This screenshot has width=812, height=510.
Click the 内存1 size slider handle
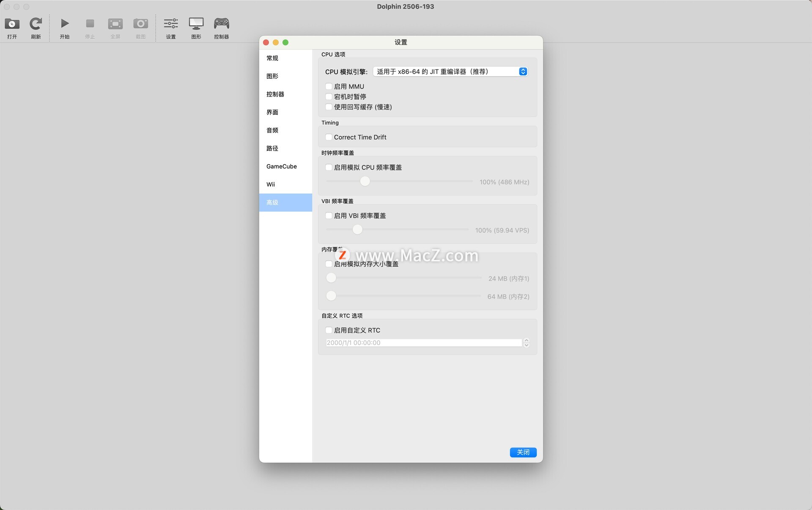[331, 278]
